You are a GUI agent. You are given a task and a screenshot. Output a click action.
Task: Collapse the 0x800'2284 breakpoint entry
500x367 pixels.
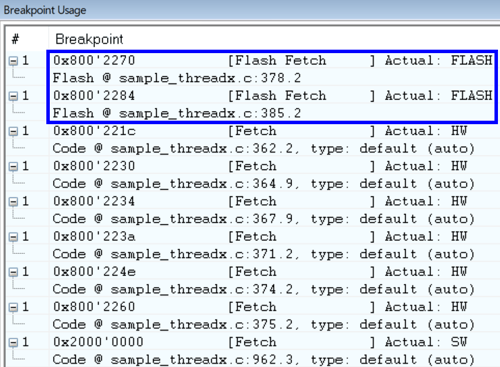[x=13, y=97]
